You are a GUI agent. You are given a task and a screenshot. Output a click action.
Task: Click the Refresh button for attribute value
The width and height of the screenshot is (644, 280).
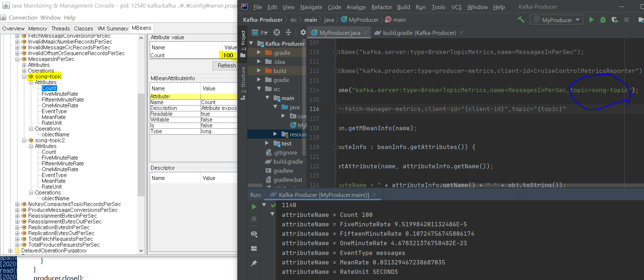(x=225, y=66)
